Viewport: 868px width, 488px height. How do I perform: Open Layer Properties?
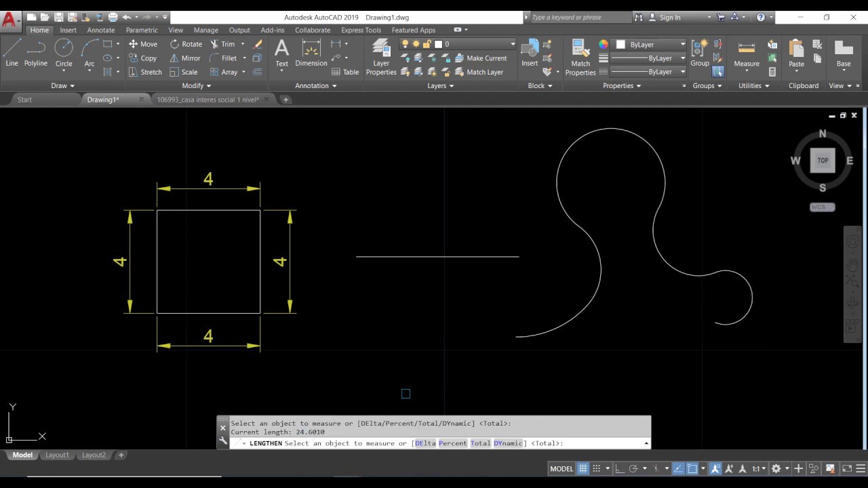pos(381,56)
